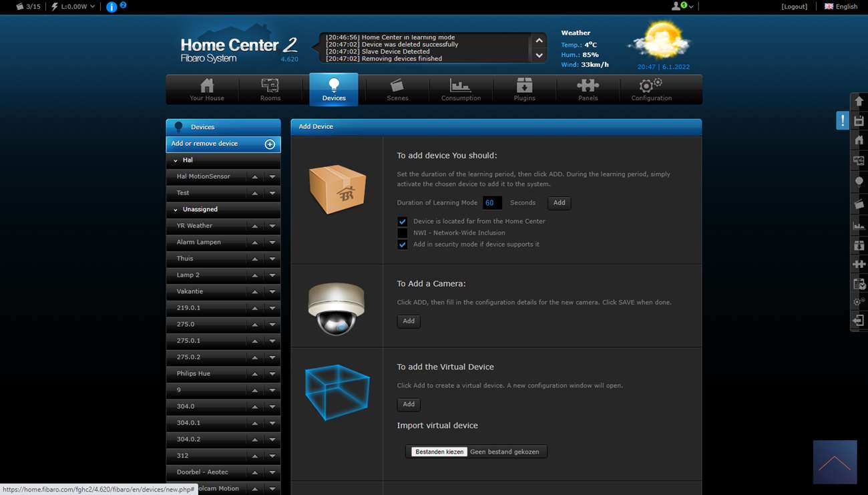Open the Thuis device in the list
This screenshot has width=868, height=495.
(206, 259)
